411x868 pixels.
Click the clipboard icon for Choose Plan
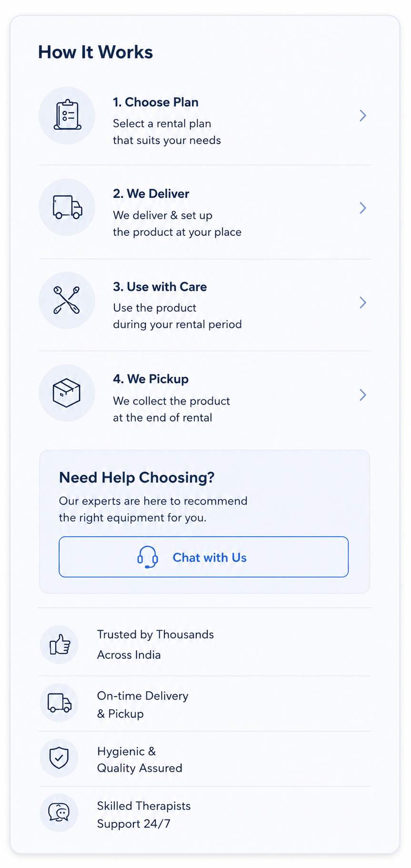coord(67,115)
